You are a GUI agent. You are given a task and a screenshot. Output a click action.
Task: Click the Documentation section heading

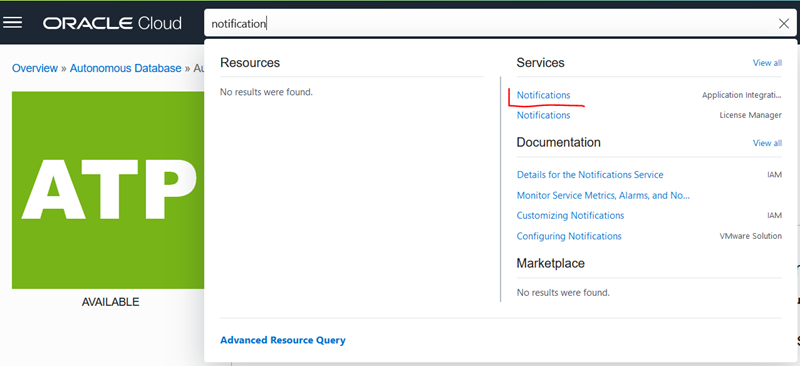(558, 142)
